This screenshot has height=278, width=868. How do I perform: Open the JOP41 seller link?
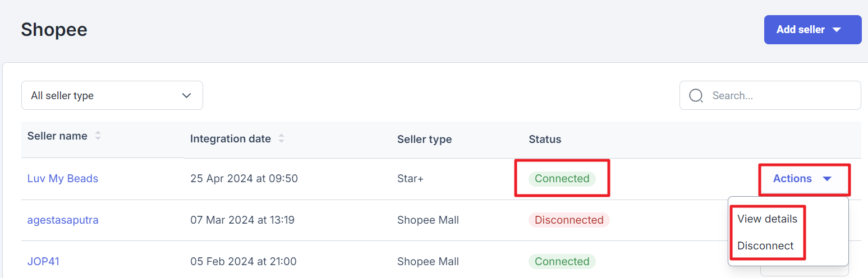(43, 262)
